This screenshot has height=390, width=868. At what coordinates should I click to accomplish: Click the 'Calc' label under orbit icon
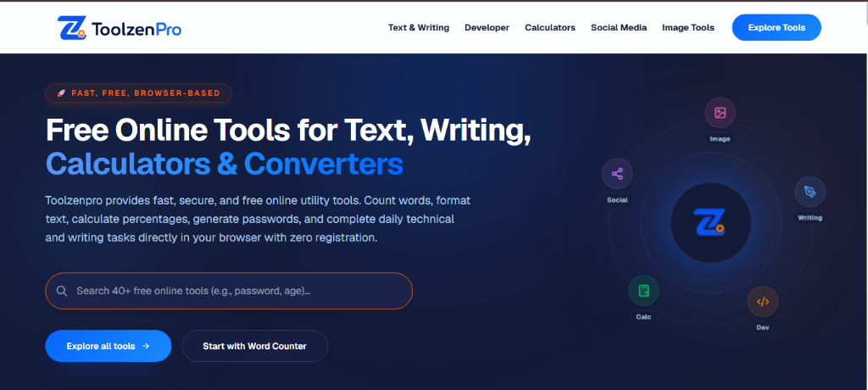643,317
